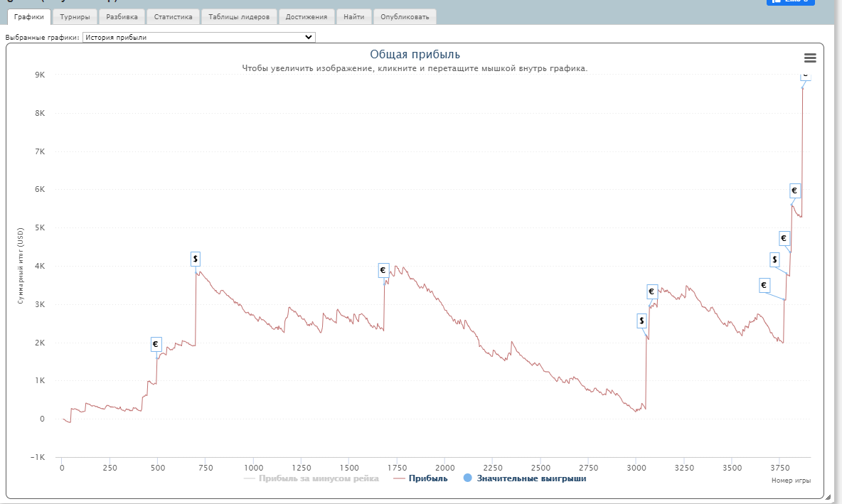Open the Статистика tab

point(173,16)
